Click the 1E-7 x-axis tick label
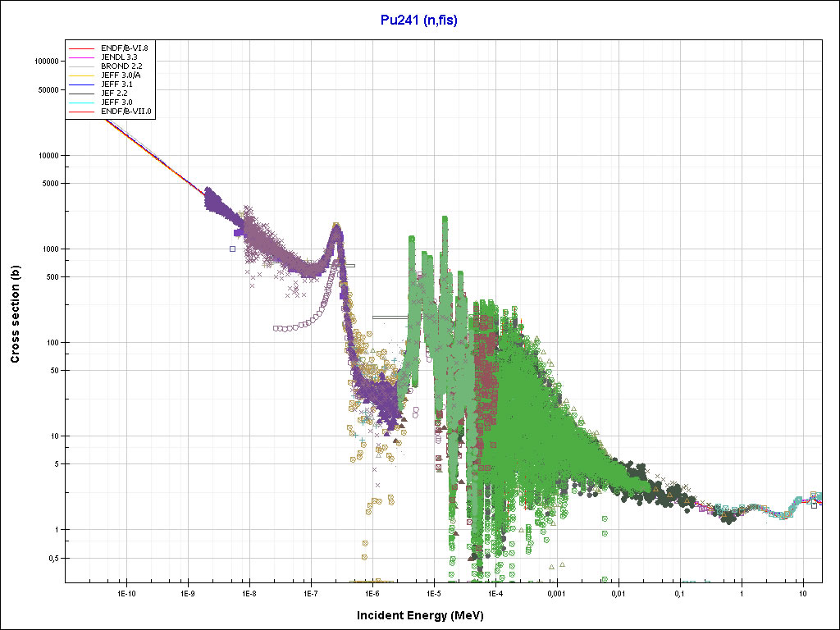Viewport: 840px width, 630px height. coord(311,592)
